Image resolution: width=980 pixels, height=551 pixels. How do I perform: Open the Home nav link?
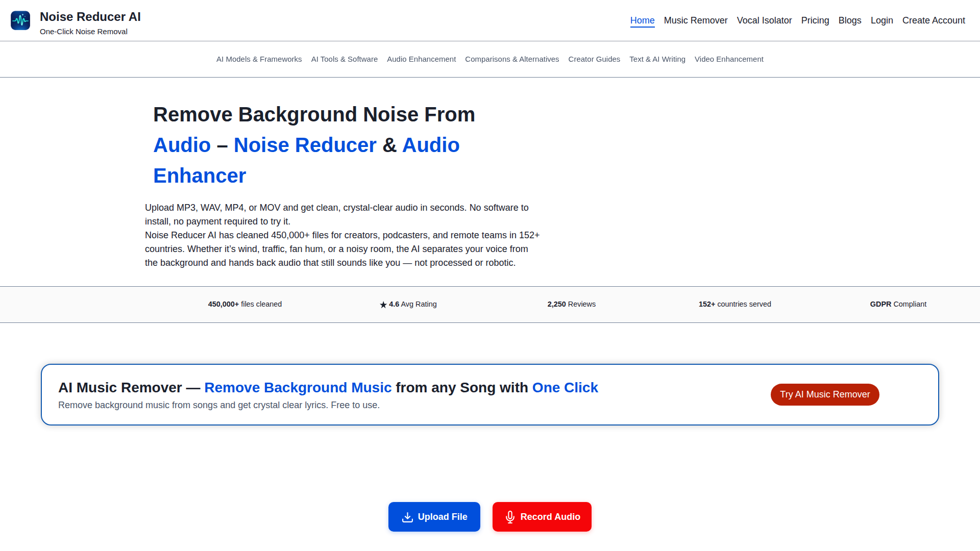642,20
